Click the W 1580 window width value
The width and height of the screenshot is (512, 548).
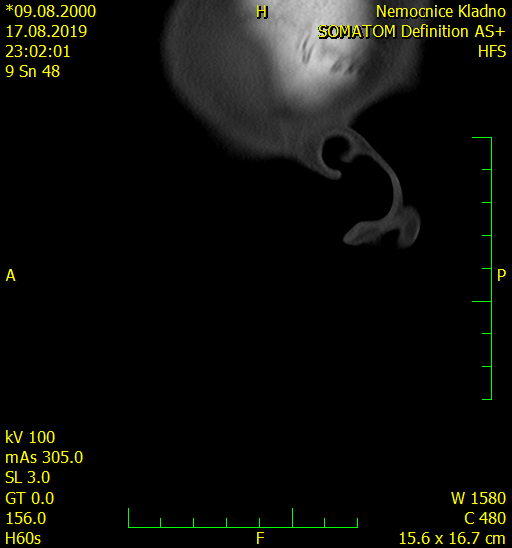[478, 498]
